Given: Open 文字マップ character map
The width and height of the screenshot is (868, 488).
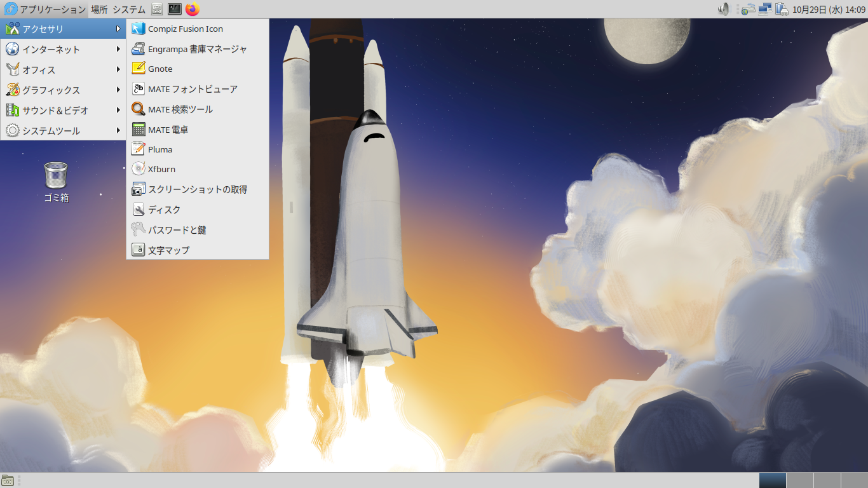Looking at the screenshot, I should pos(198,250).
